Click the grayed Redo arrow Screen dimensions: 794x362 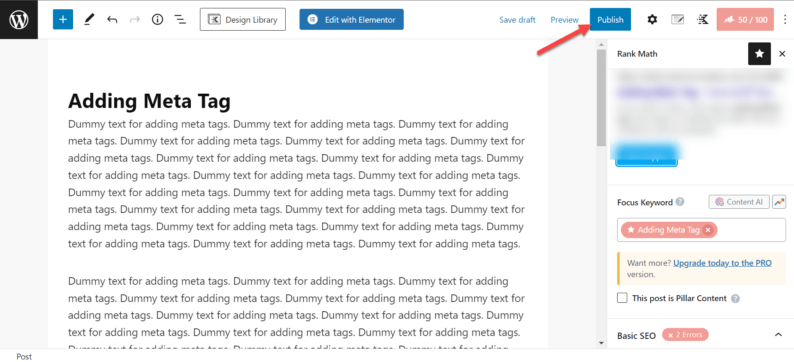tap(135, 20)
